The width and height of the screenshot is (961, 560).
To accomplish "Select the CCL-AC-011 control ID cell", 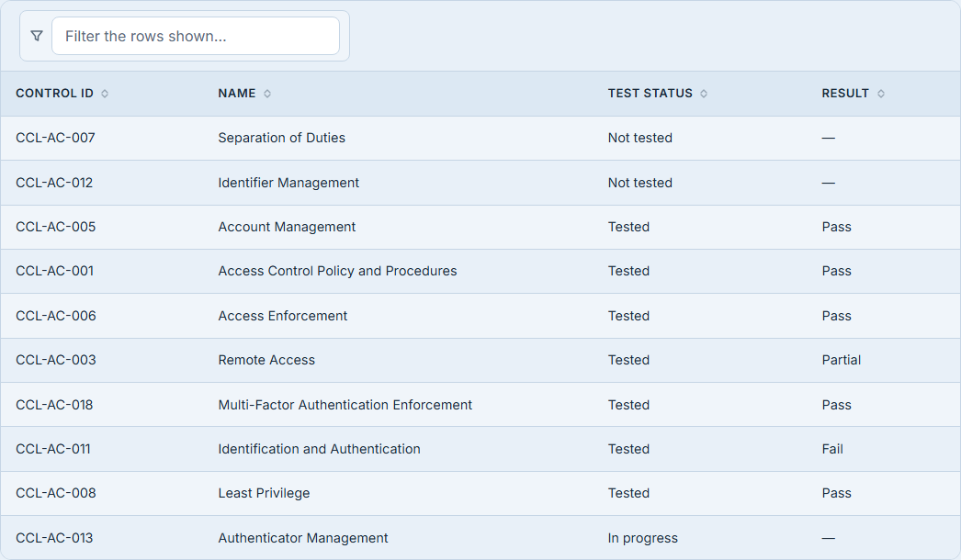I will coord(53,449).
